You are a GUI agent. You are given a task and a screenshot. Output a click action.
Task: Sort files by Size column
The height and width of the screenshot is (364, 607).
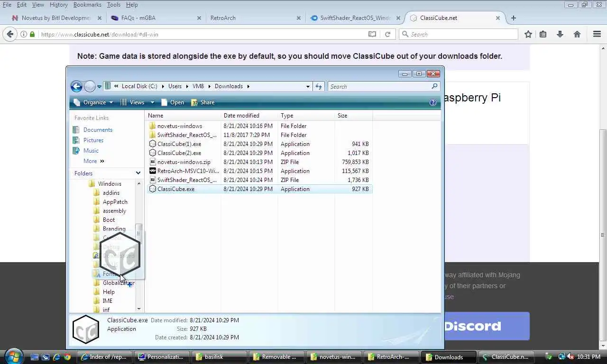(x=353, y=116)
